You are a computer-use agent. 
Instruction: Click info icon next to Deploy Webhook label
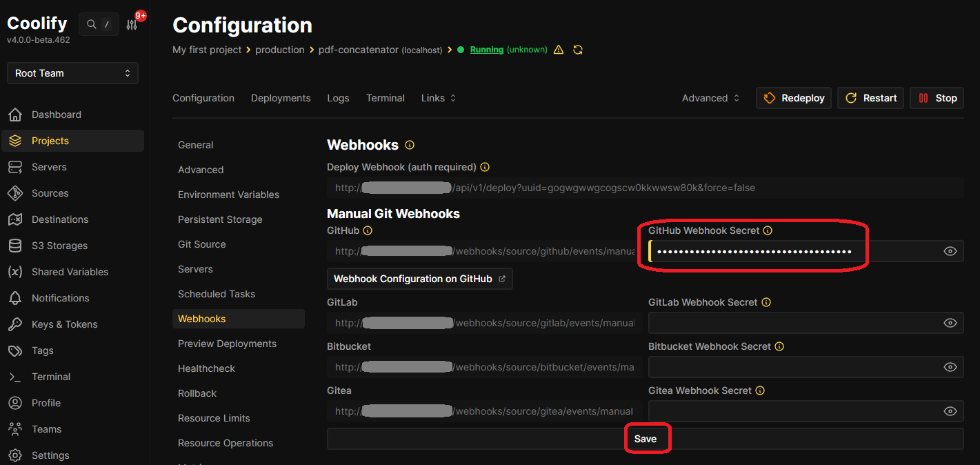(x=485, y=167)
